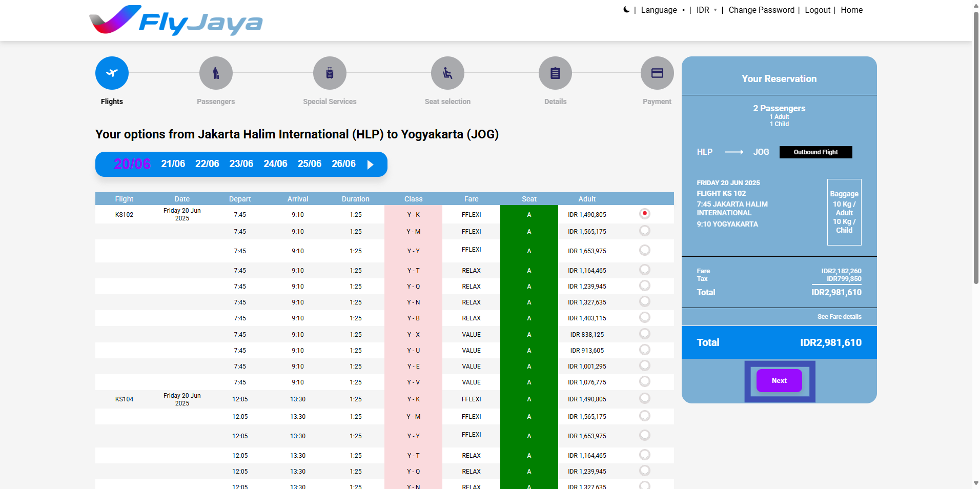Click the KS104 flight number cell

click(124, 399)
